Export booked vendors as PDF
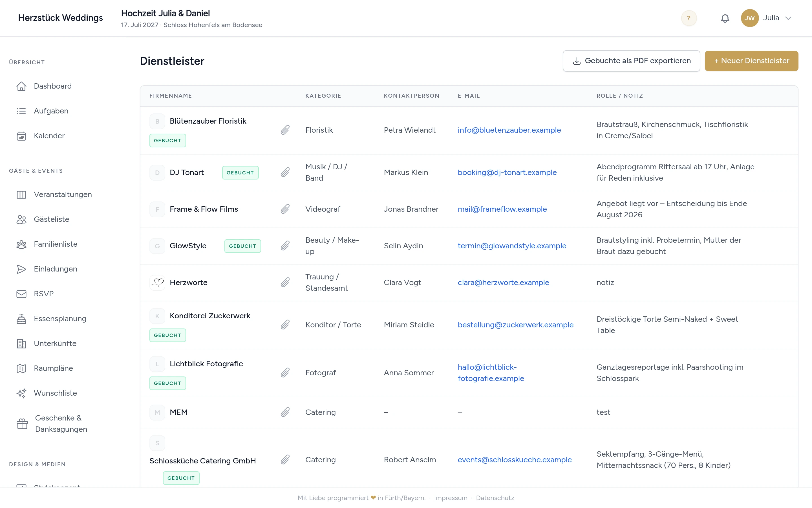This screenshot has height=508, width=812. (631, 61)
